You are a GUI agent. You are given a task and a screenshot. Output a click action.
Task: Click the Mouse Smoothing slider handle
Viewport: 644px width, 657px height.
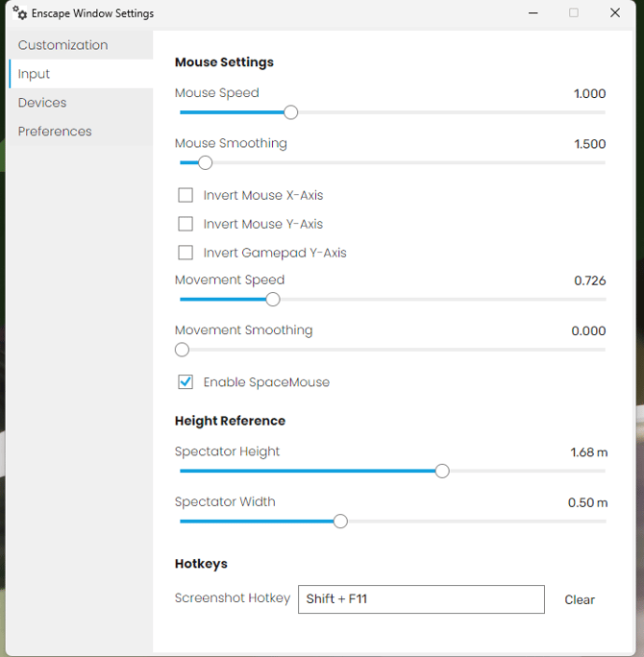[x=205, y=162]
